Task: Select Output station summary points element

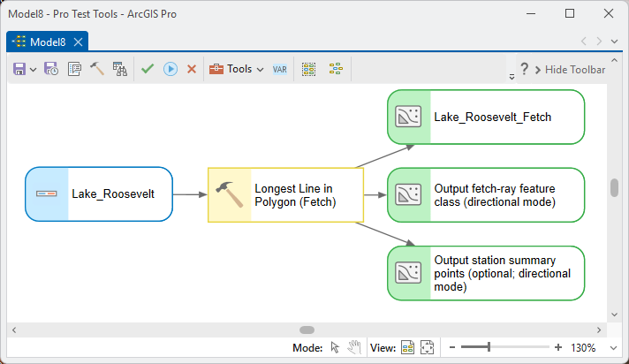Action: click(x=486, y=273)
